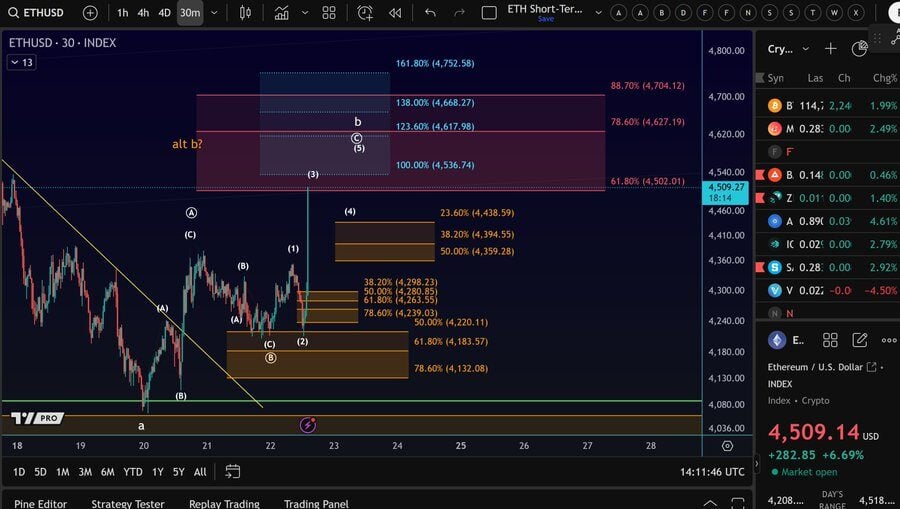
Task: Select the watchlist row showing 2.49% change
Action: (x=827, y=129)
